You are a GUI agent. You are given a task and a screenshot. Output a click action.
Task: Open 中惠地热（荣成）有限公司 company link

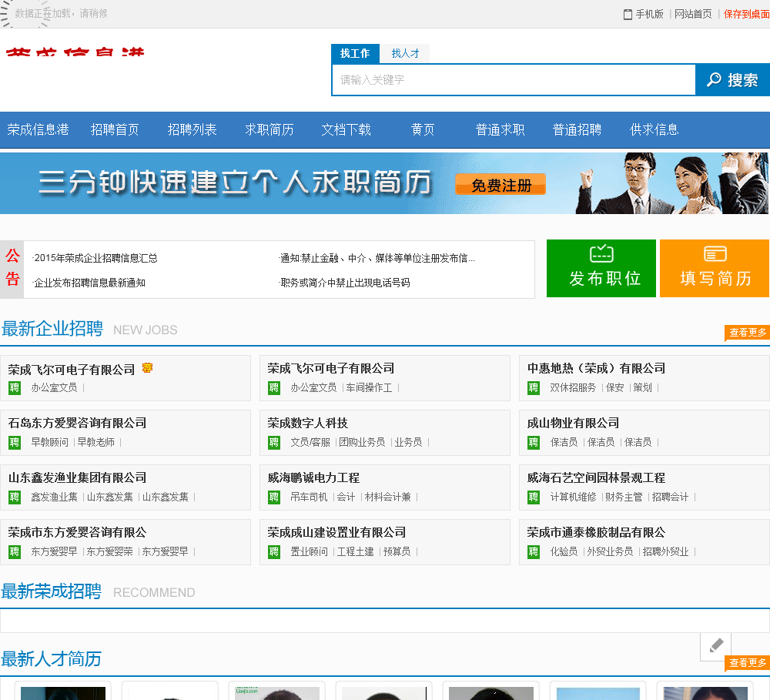(596, 368)
